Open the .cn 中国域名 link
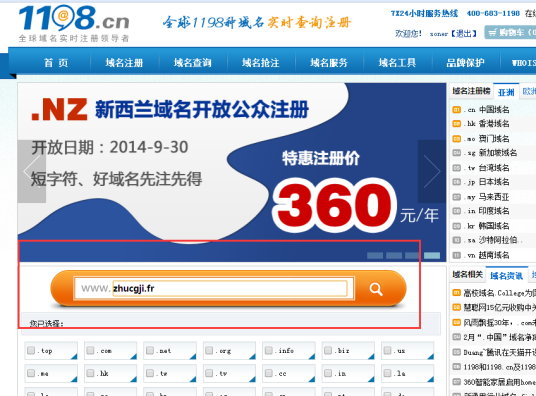The image size is (536, 396). 488,110
